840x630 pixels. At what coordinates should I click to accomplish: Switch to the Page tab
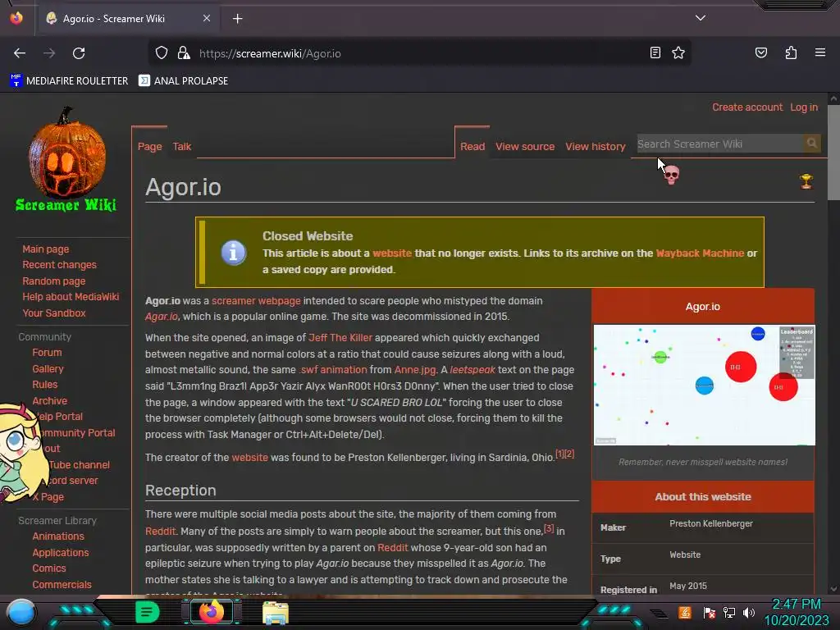149,146
